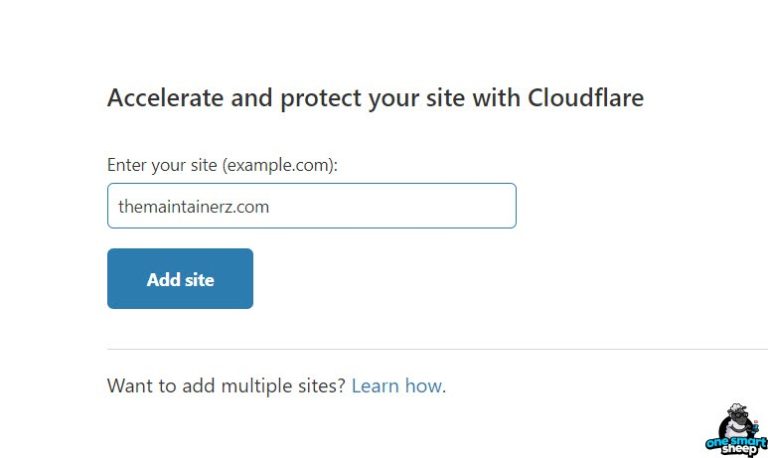This screenshot has height=458, width=768.
Task: Focus the site domain input field
Action: click(x=311, y=206)
